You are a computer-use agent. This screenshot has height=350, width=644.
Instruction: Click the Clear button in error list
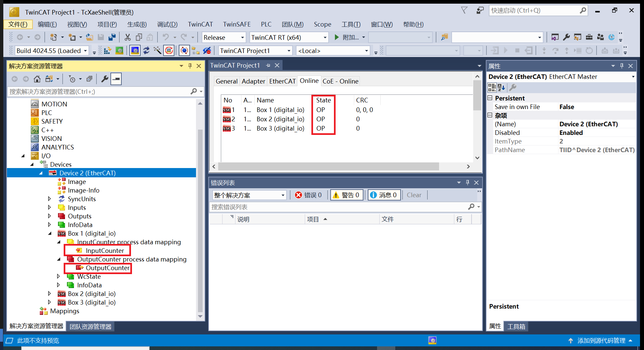(x=414, y=195)
